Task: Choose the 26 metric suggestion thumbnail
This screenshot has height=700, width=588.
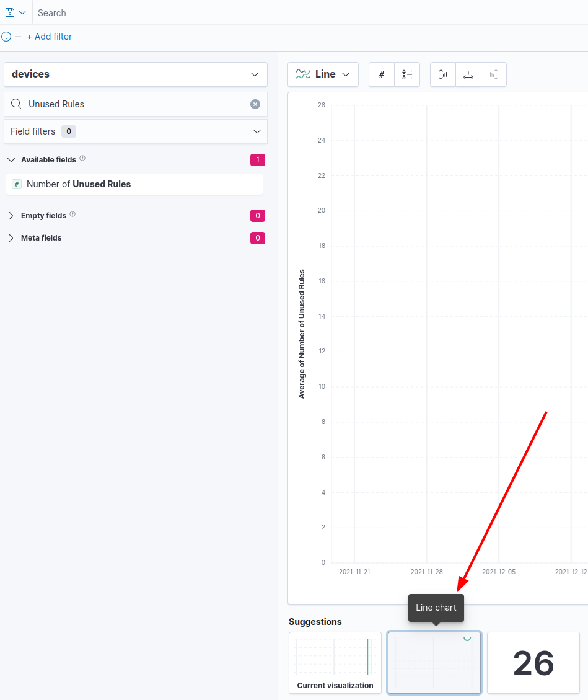Action: click(533, 663)
